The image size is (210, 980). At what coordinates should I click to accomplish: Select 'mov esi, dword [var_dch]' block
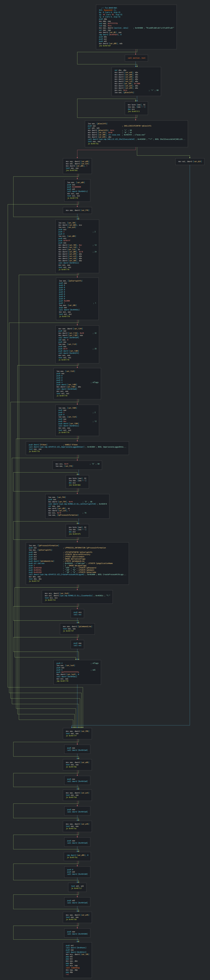190,161
